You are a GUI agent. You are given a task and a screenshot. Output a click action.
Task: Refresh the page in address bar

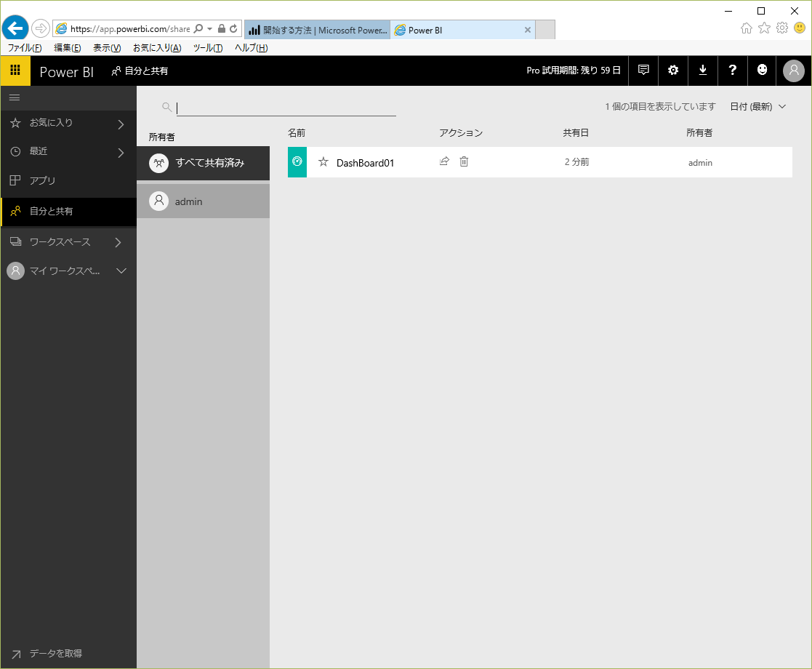click(x=233, y=28)
